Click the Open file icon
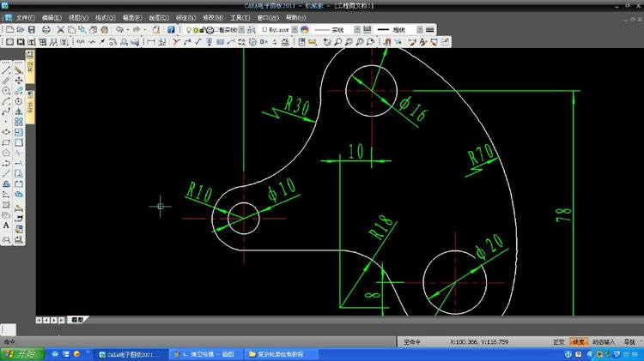The width and height of the screenshot is (644, 361). (x=21, y=29)
